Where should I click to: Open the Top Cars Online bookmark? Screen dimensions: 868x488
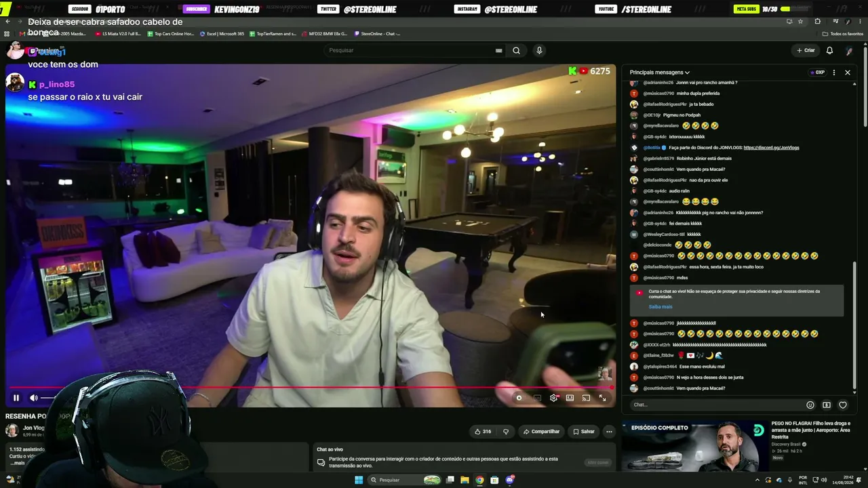coord(170,33)
